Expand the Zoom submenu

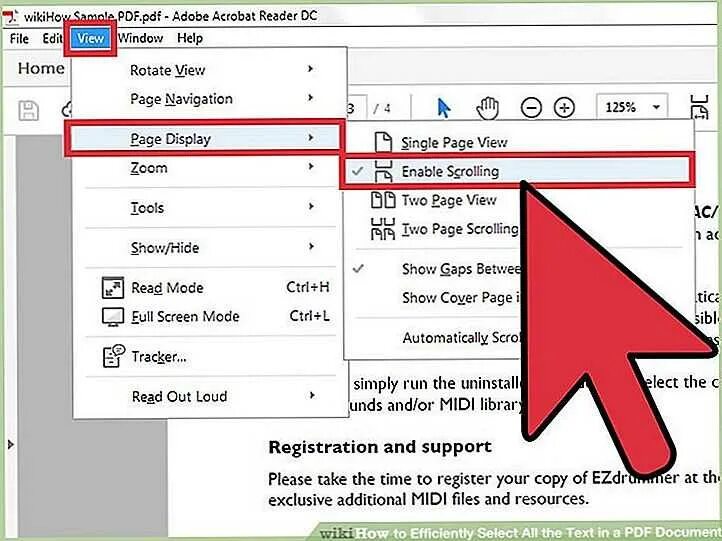pyautogui.click(x=210, y=168)
